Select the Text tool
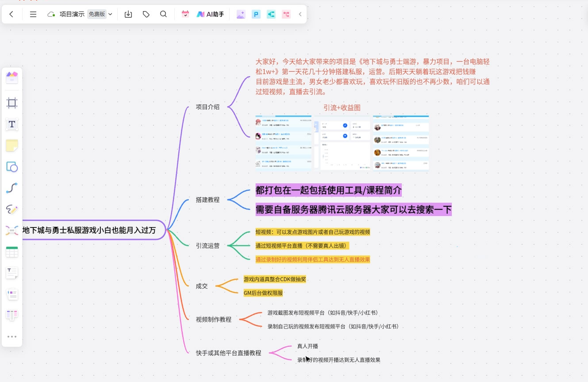 coord(12,124)
